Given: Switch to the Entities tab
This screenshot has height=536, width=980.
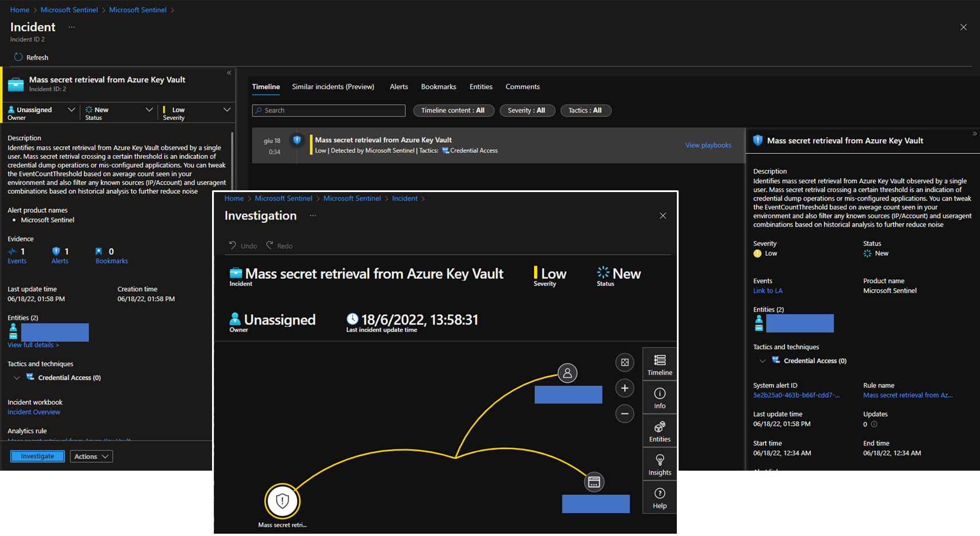Looking at the screenshot, I should [481, 87].
